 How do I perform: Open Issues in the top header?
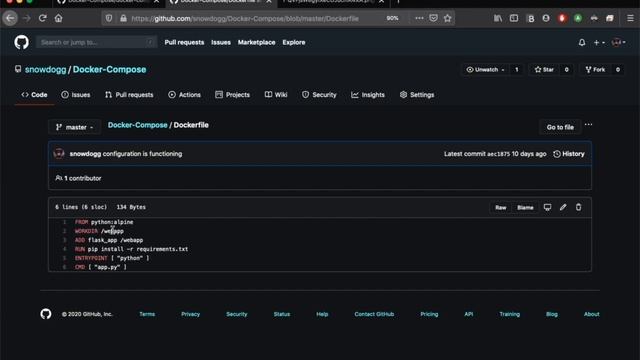pos(221,42)
